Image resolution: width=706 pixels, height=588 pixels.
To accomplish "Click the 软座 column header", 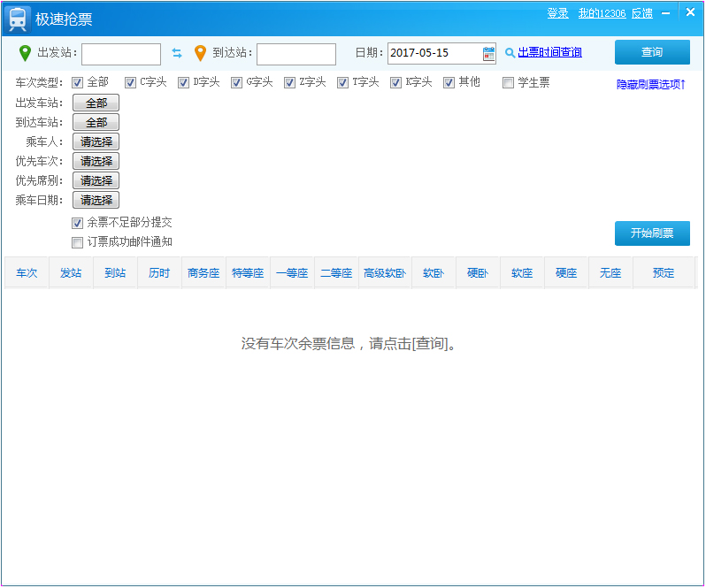I will (x=522, y=273).
